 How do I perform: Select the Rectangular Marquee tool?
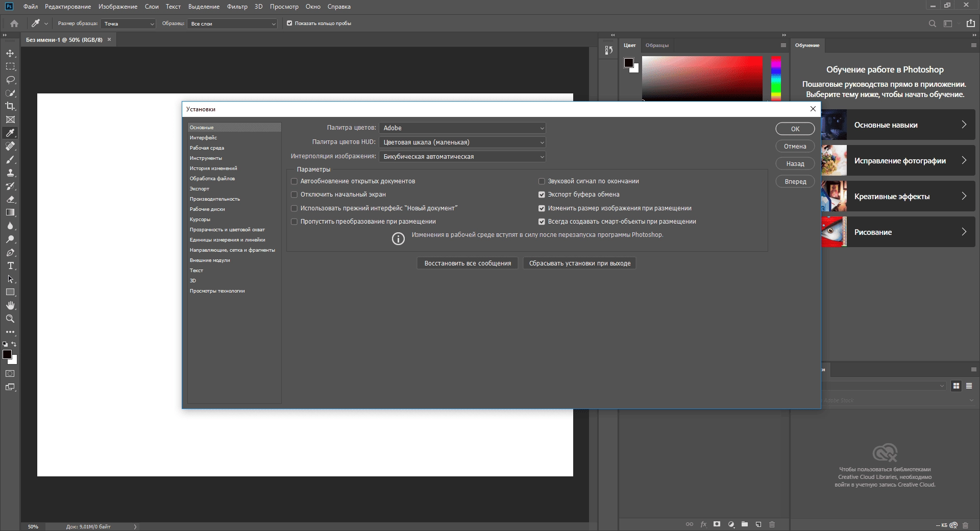(10, 67)
